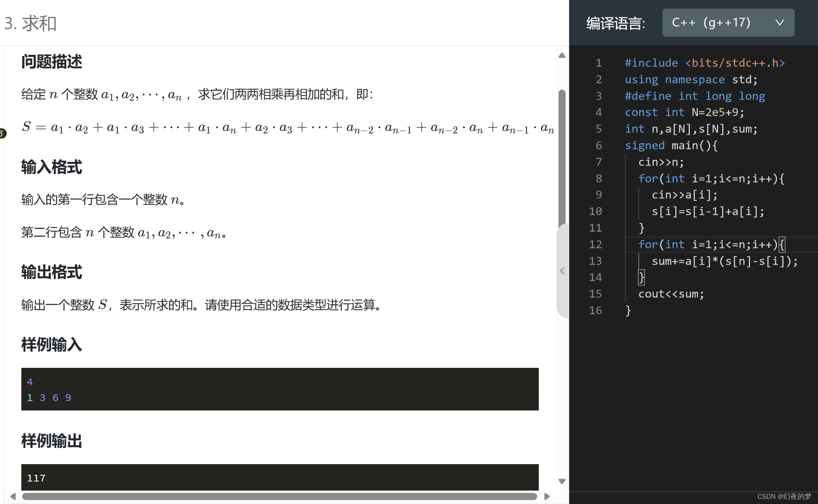Toggle the right panel collapse arrow
Screen dimensions: 818x504
point(562,270)
